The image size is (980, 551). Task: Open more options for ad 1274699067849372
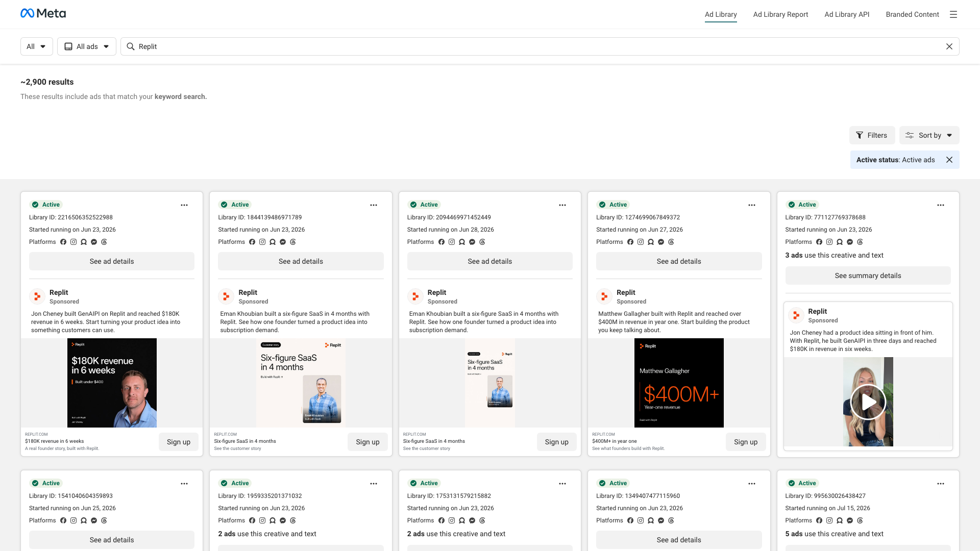pos(752,205)
